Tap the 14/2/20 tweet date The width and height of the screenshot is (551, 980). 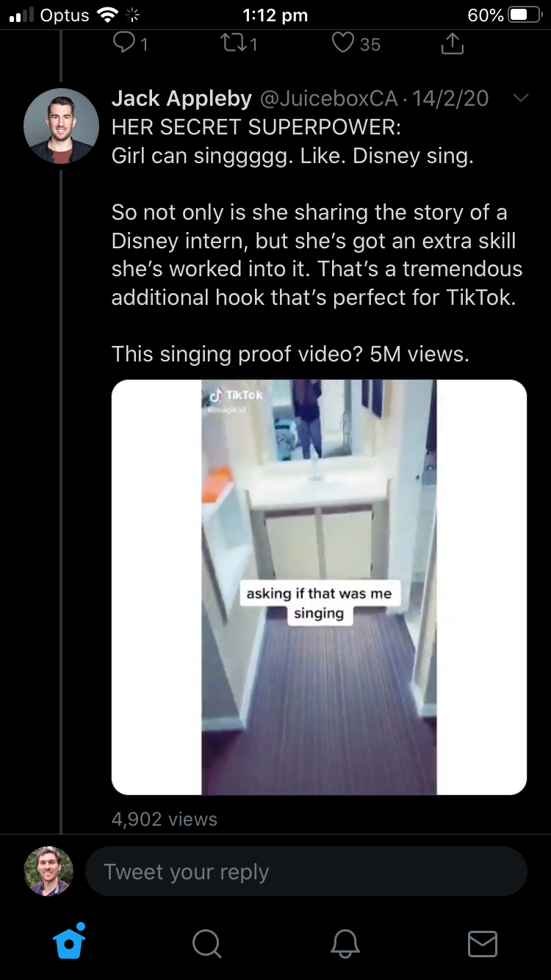tap(450, 98)
